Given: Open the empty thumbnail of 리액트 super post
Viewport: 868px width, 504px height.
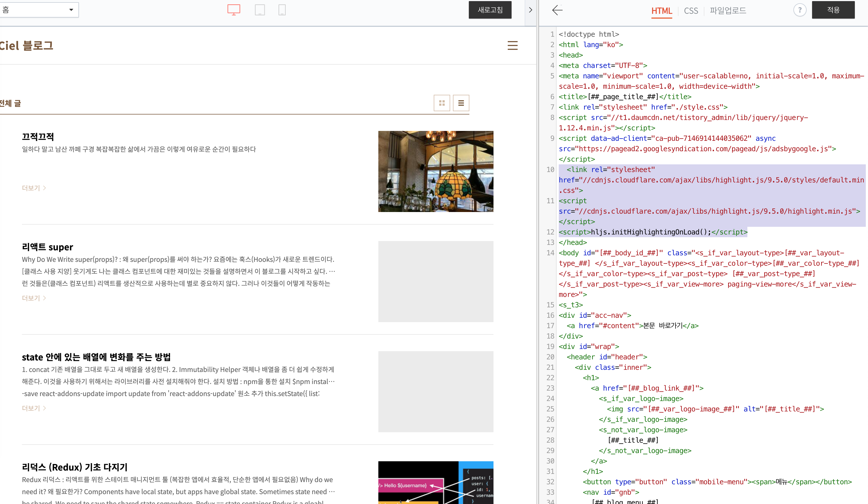Looking at the screenshot, I should tap(435, 281).
